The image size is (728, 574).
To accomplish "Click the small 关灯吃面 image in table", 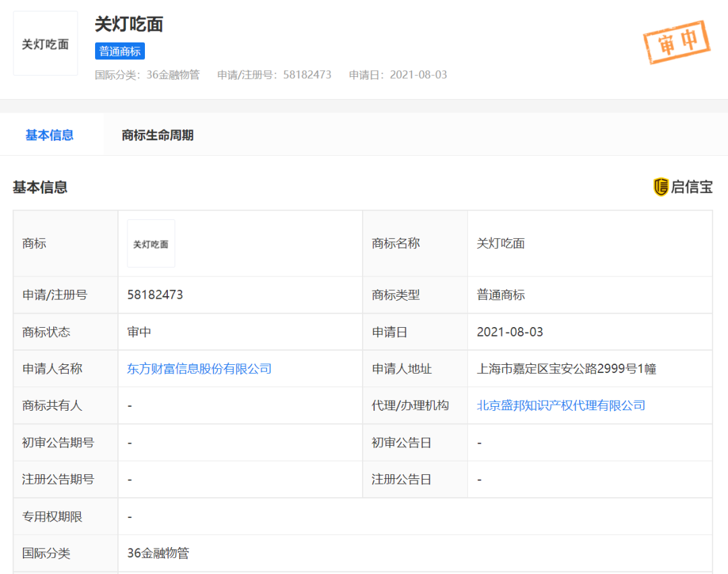I will pyautogui.click(x=151, y=243).
